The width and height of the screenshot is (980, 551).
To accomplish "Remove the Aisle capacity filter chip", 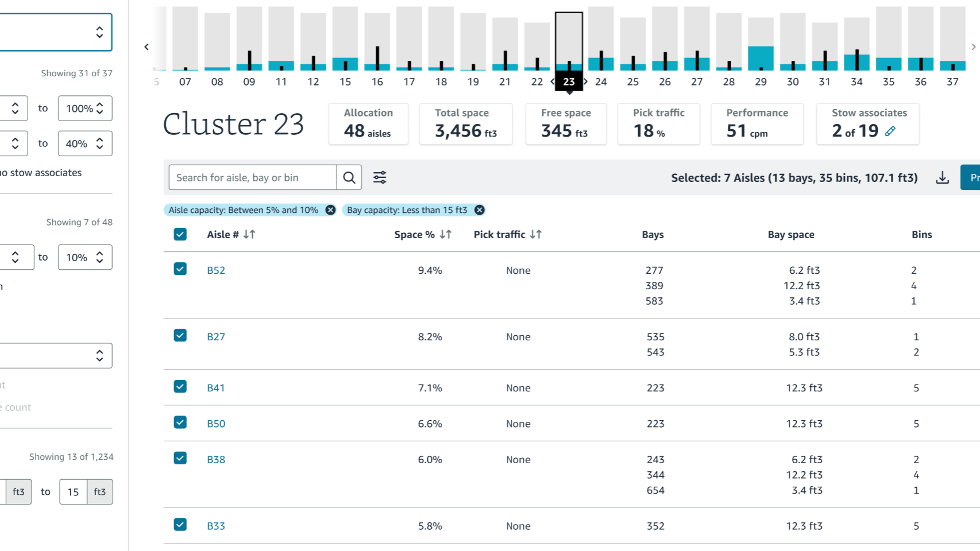I will click(330, 210).
